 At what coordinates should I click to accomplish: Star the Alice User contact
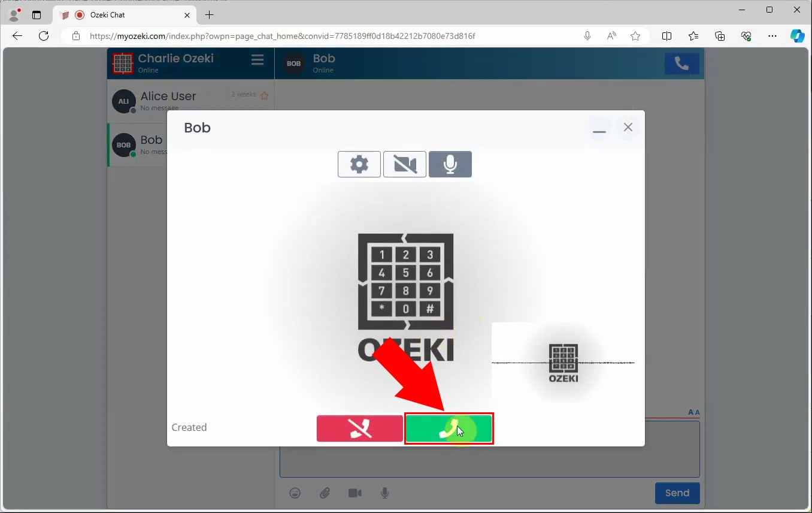(x=264, y=95)
